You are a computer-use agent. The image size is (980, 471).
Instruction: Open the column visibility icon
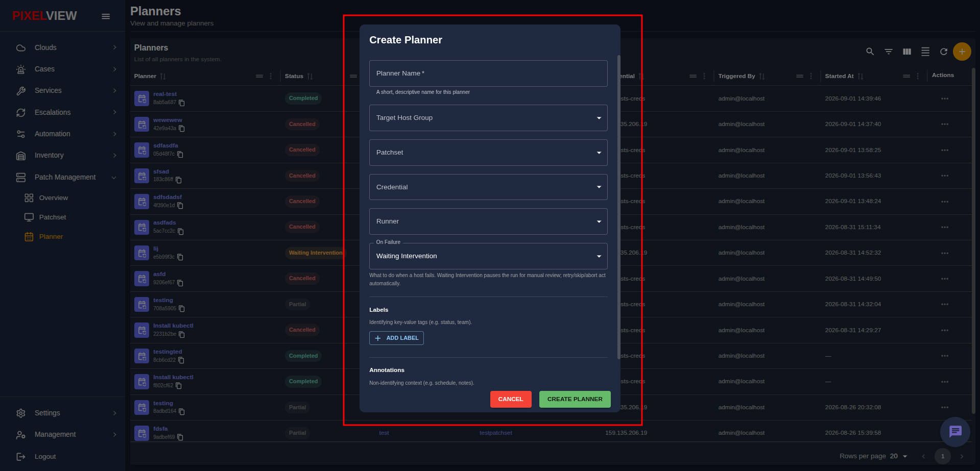[x=907, y=52]
